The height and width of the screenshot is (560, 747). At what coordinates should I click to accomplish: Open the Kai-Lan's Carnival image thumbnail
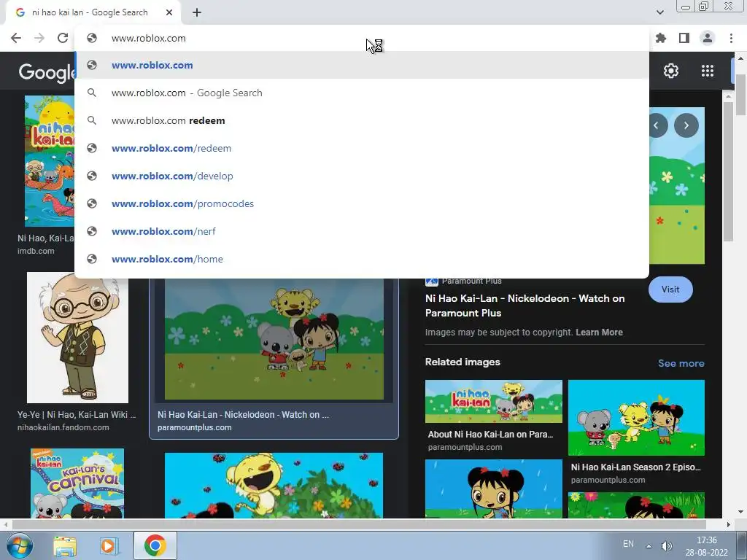(77, 483)
